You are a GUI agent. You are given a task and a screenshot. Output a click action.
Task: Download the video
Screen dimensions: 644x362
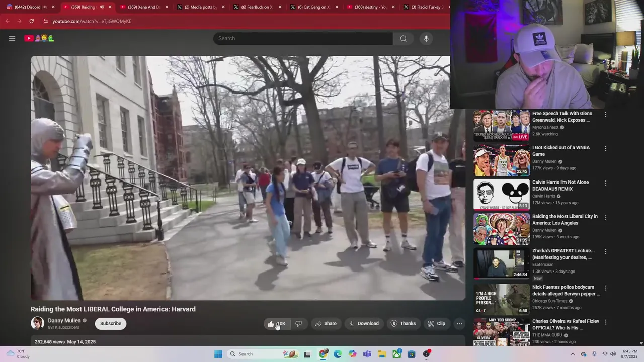[364, 324]
